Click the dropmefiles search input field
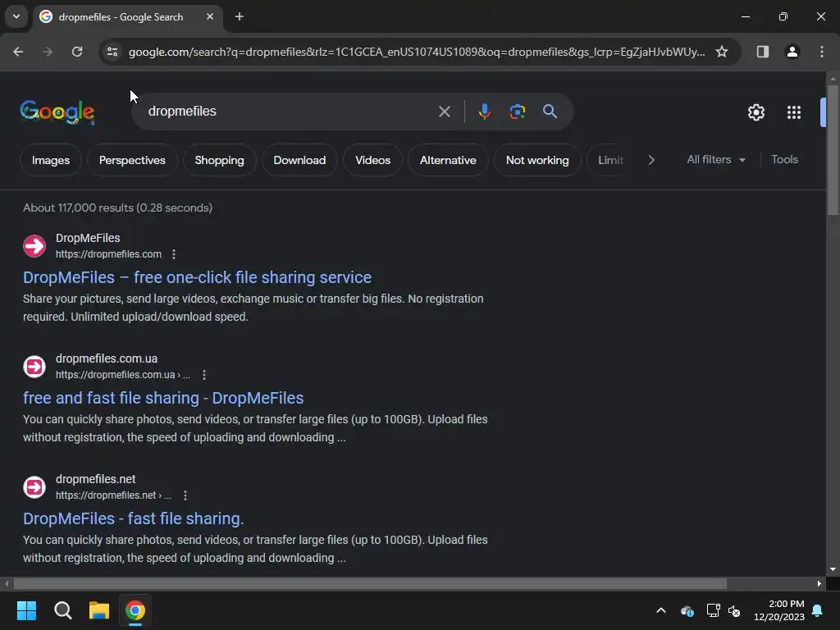 (x=290, y=112)
